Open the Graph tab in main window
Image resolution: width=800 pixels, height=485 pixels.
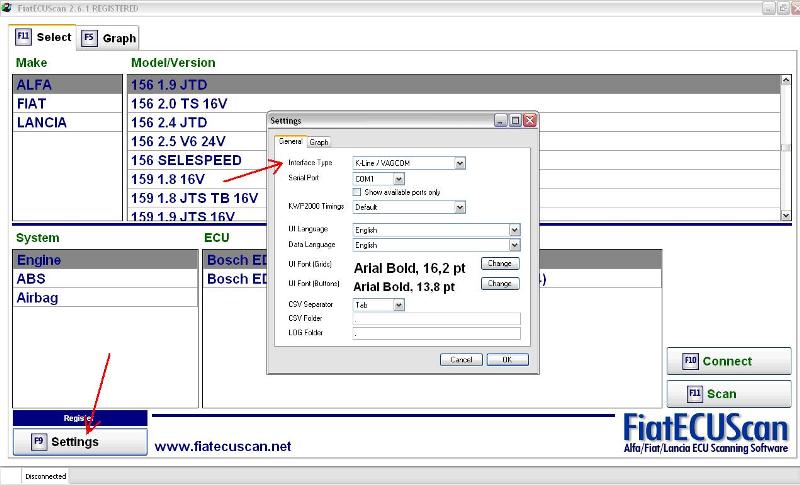(x=108, y=38)
